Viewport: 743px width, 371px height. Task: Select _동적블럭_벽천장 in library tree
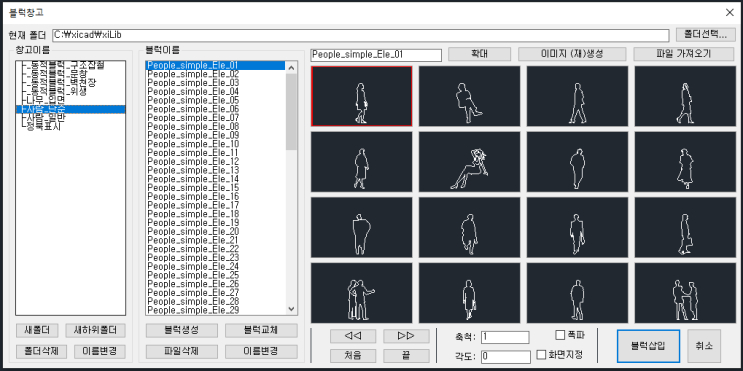point(60,82)
